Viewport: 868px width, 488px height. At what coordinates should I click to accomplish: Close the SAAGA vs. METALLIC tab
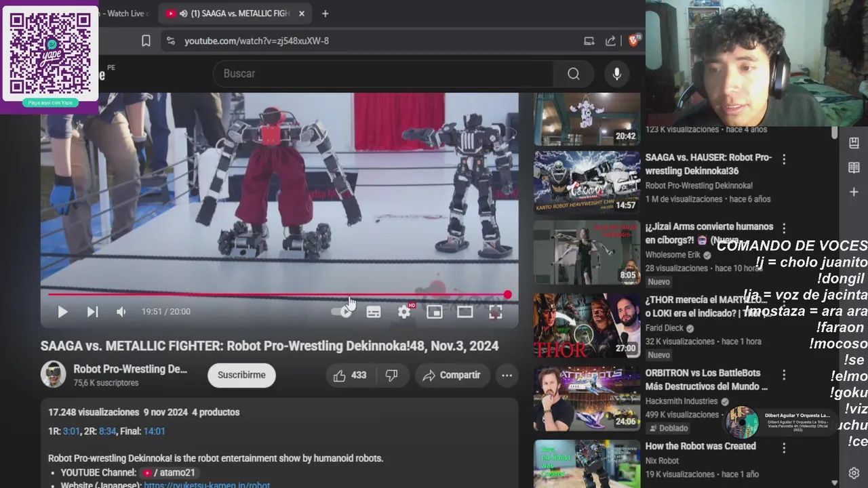click(x=302, y=14)
